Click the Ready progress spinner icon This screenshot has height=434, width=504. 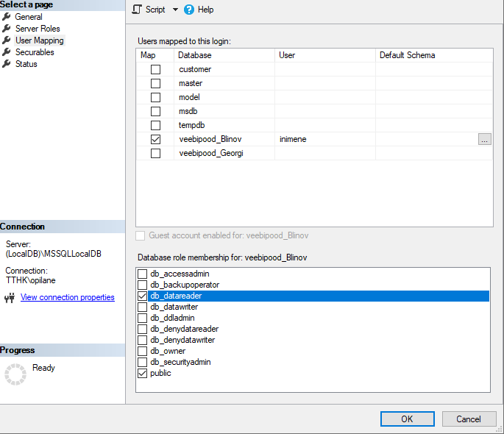15,374
